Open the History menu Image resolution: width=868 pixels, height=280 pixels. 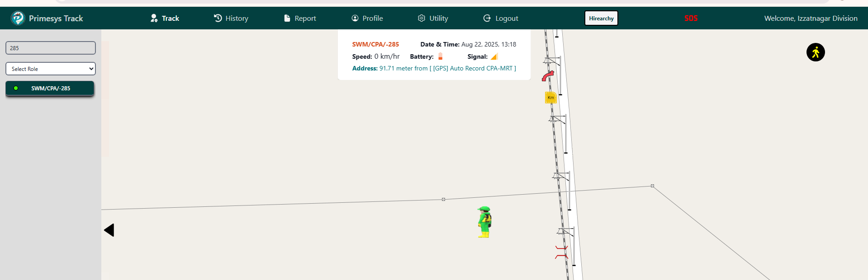231,18
